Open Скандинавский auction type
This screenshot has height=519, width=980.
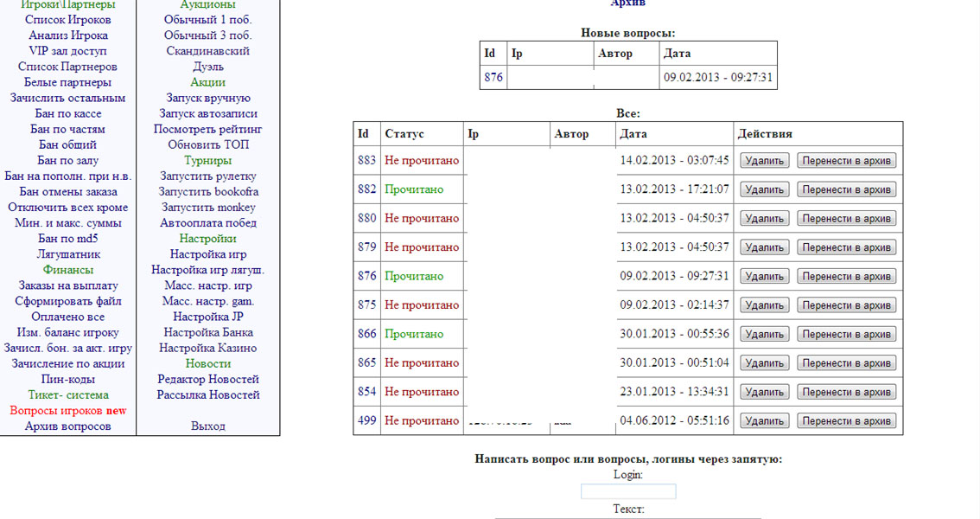coord(208,51)
